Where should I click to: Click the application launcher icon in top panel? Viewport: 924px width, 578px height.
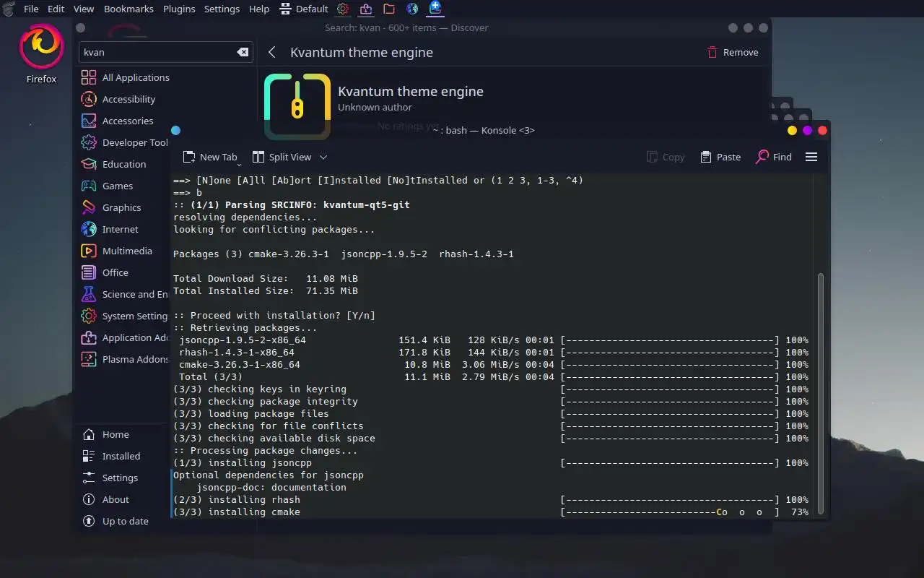click(9, 9)
